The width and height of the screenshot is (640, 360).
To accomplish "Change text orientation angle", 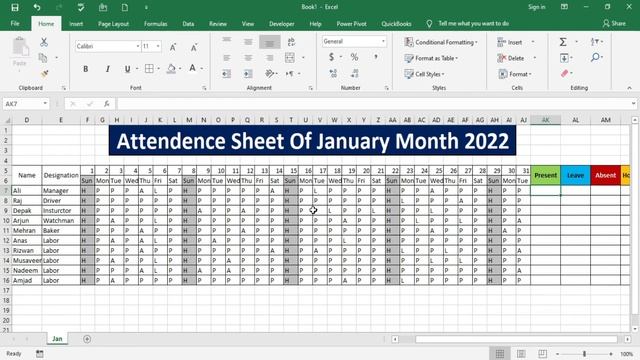I will pyautogui.click(x=269, y=73).
